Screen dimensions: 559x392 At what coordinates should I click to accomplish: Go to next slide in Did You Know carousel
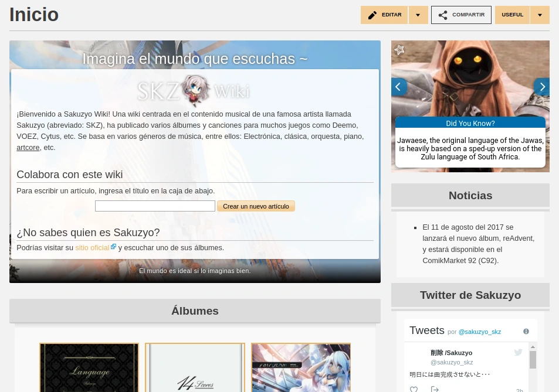click(542, 87)
